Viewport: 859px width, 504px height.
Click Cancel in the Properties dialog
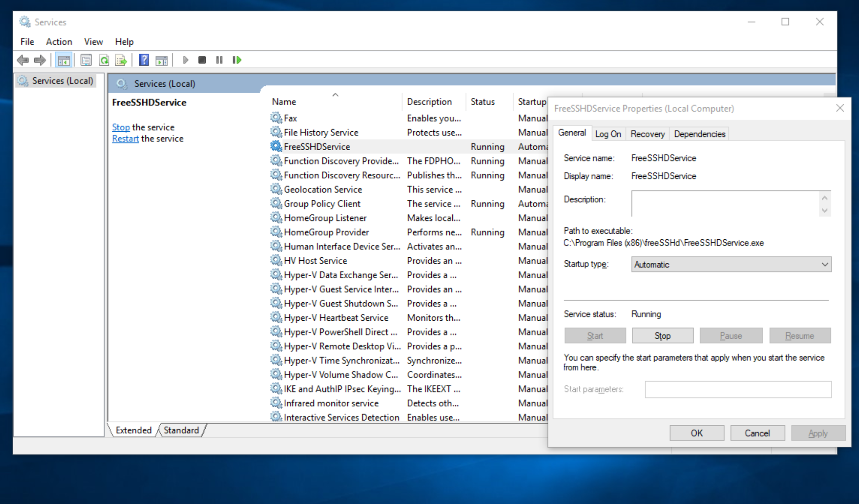click(757, 433)
